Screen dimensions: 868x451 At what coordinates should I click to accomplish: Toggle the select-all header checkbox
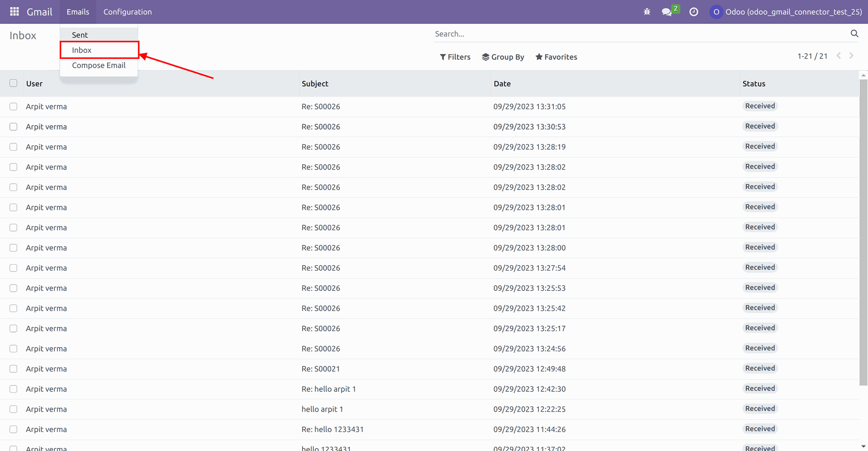pyautogui.click(x=14, y=83)
